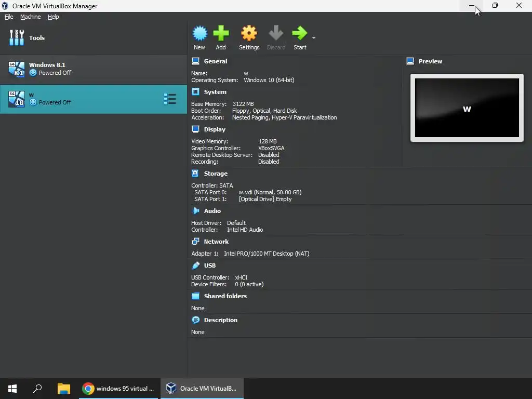Open the machine tools list icon for w
532x399 pixels.
tap(170, 99)
